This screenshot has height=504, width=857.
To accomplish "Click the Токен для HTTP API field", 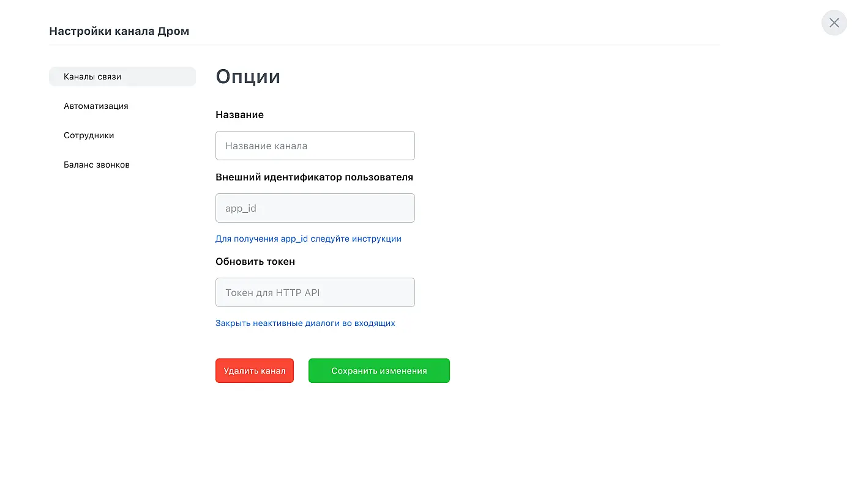I will tap(315, 292).
